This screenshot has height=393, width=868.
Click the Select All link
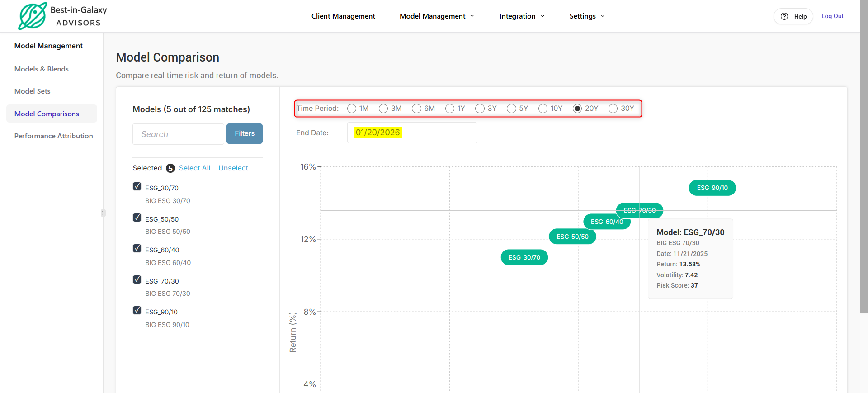(x=194, y=168)
